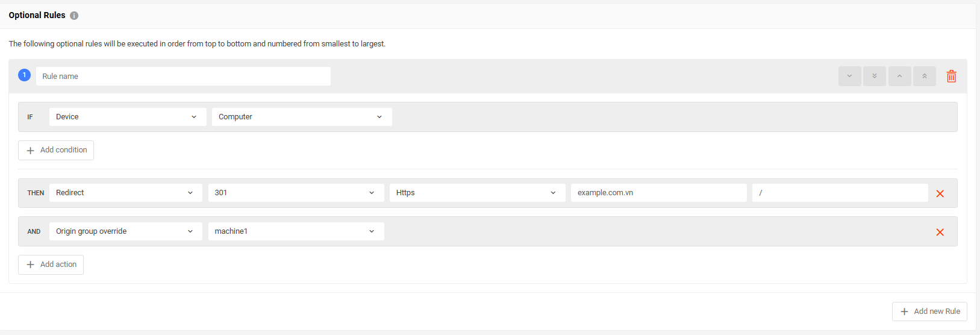Focus the Rule name input field
This screenshot has height=335, width=980.
tap(183, 76)
